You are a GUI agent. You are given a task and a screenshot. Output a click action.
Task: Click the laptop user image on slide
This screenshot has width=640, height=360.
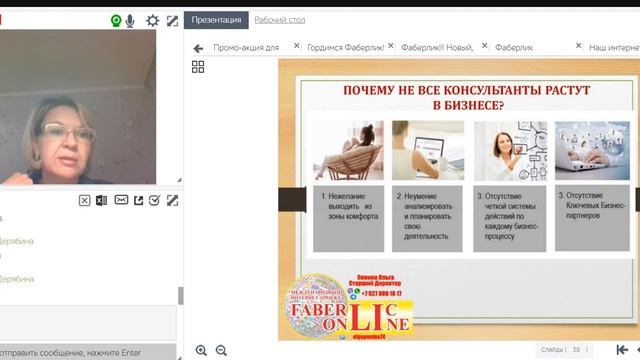(x=428, y=150)
